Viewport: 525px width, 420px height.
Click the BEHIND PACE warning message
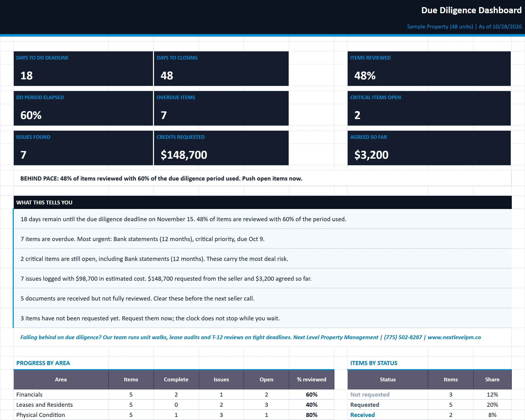161,178
